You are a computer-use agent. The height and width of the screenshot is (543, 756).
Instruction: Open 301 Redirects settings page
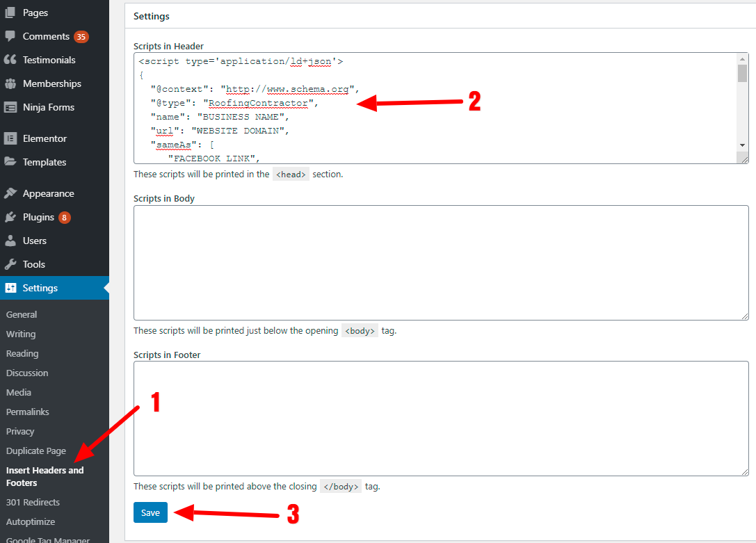(x=33, y=502)
